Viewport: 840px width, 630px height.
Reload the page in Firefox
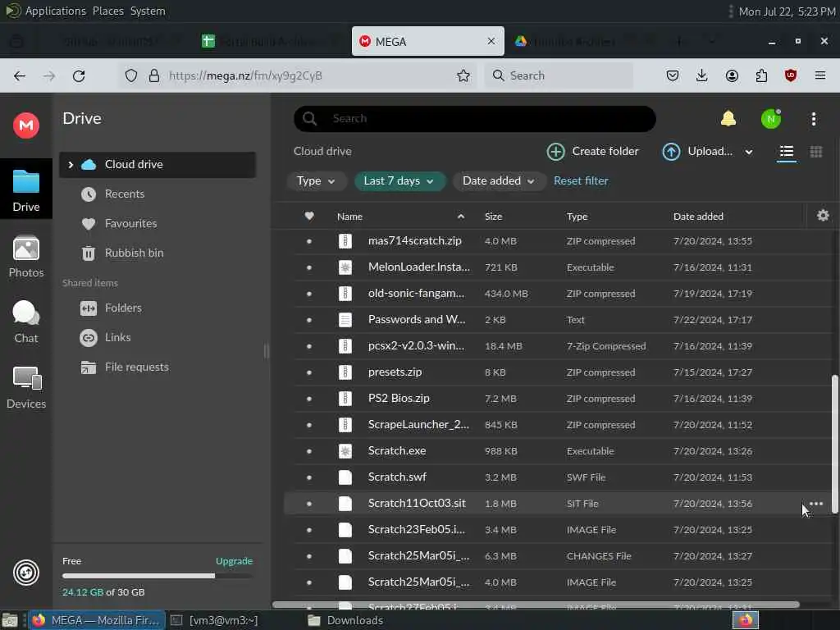click(79, 75)
